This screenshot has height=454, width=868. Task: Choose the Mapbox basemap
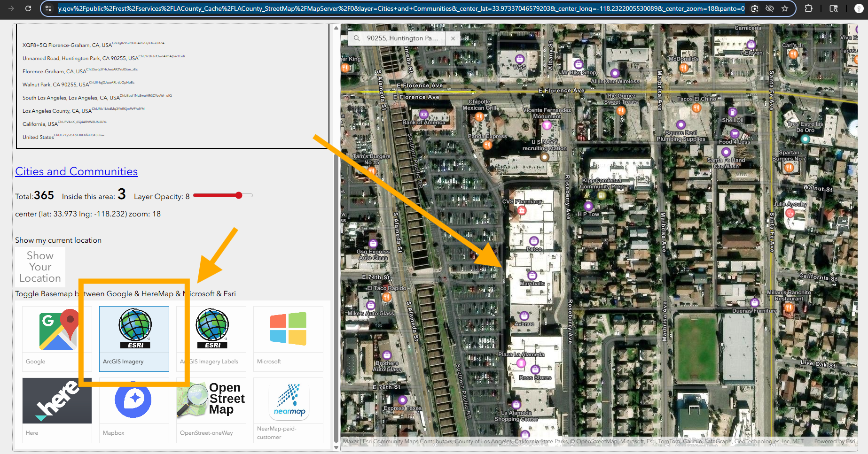134,410
